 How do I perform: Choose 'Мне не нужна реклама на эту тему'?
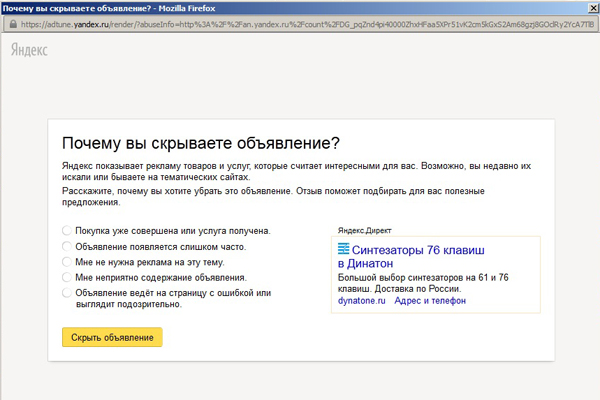click(x=67, y=262)
